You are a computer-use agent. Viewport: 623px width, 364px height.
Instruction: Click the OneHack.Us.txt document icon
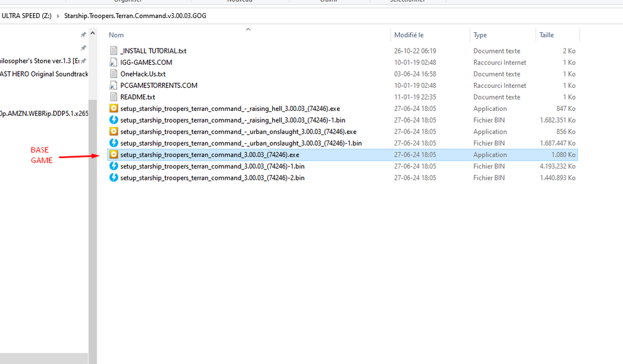[113, 74]
